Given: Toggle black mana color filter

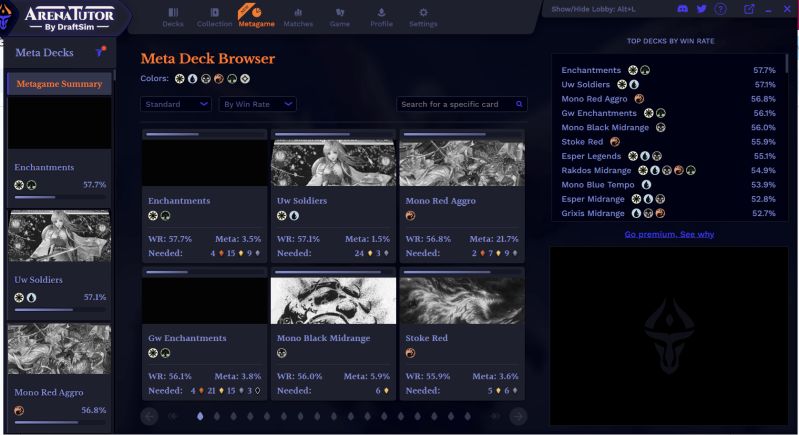Looking at the screenshot, I should click(x=205, y=78).
